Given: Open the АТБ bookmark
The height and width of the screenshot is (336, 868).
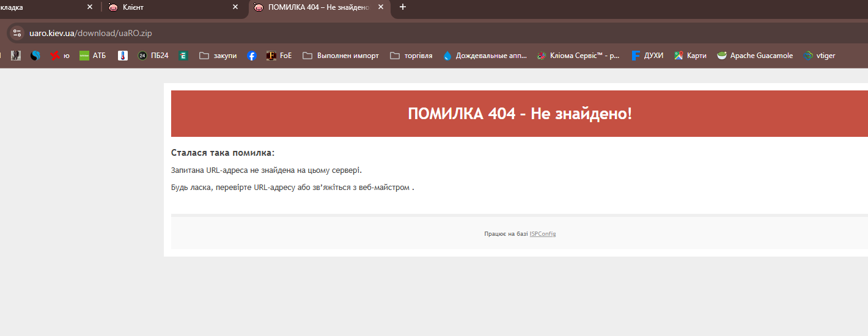Looking at the screenshot, I should 92,56.
